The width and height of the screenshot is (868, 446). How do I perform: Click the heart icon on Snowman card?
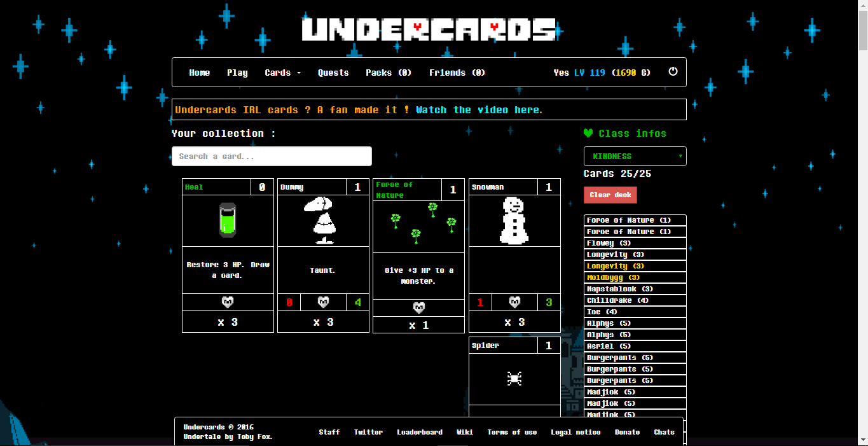pos(514,302)
